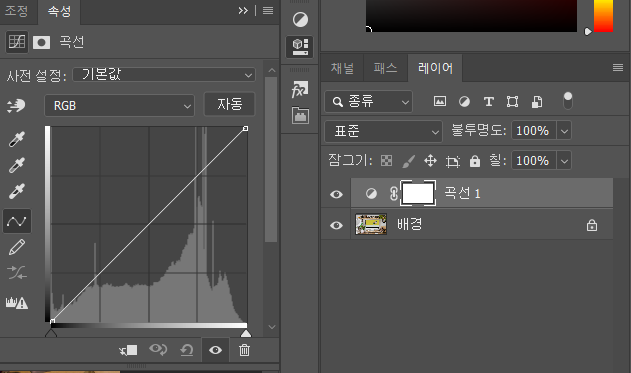Click the white point input slider

tap(246, 333)
